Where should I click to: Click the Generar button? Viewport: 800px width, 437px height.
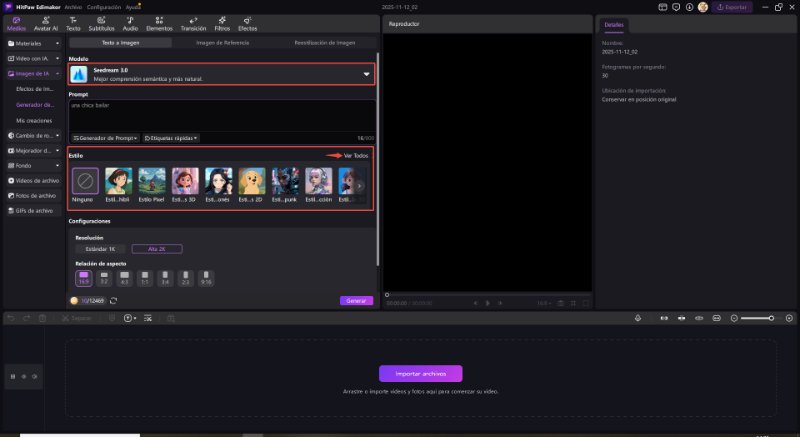pos(356,300)
